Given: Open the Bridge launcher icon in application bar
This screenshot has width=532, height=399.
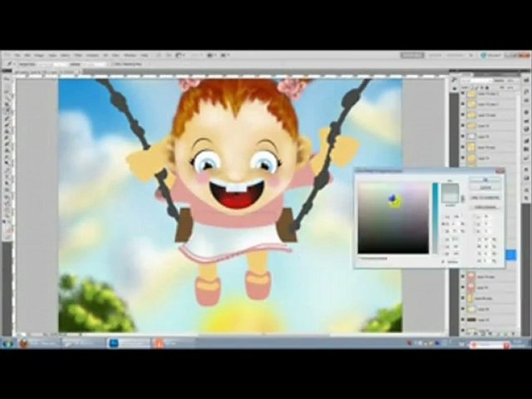Looking at the screenshot, I should click(159, 55).
